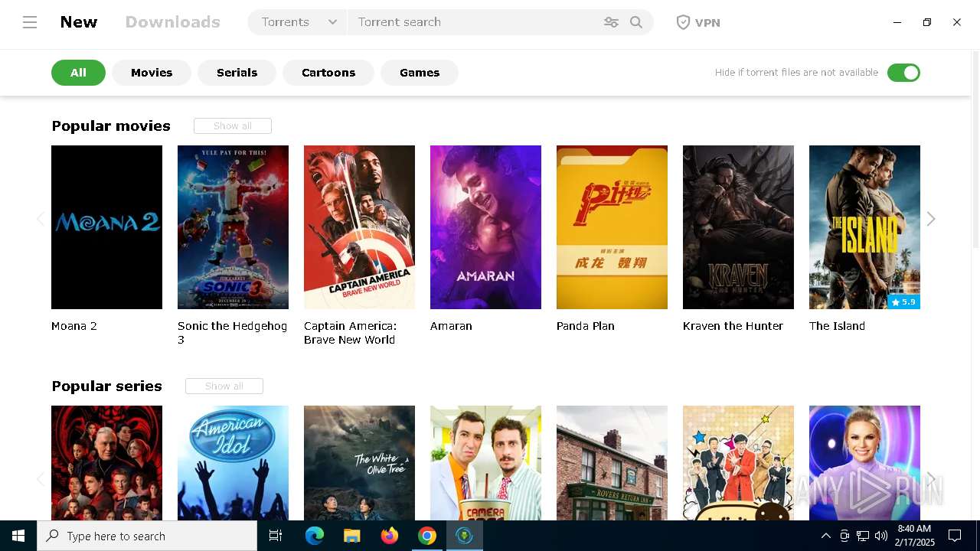Screen dimensions: 980x551
Task: Select the All category filter
Action: (x=78, y=73)
